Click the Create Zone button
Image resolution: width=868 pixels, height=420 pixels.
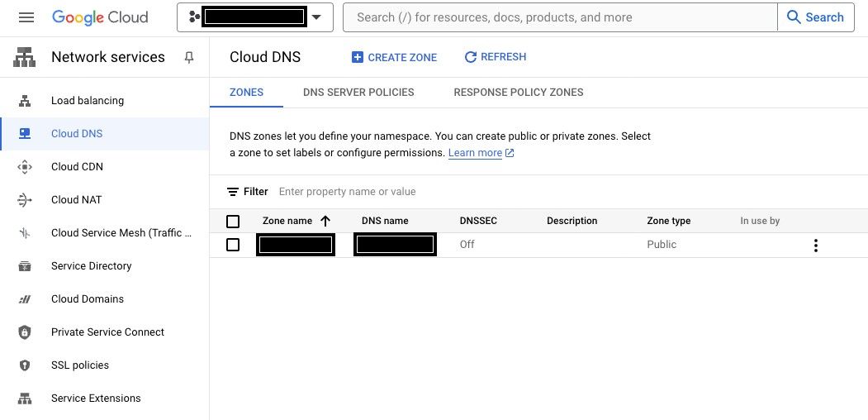394,57
